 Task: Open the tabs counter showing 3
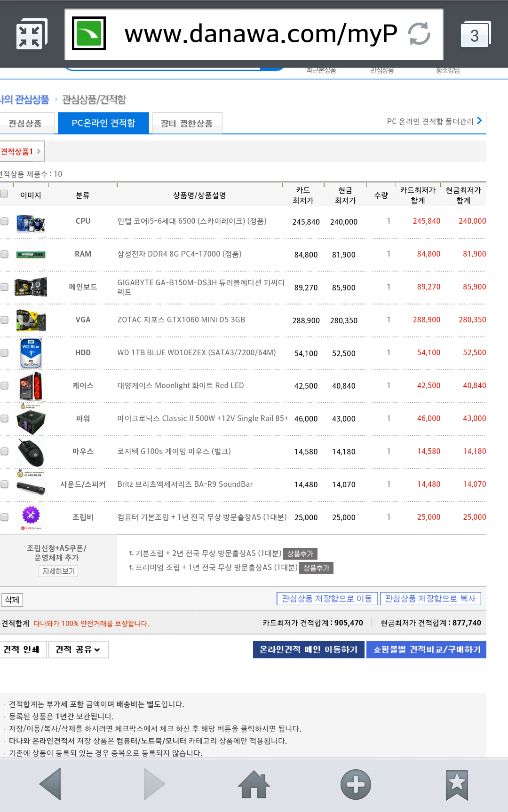(x=475, y=35)
